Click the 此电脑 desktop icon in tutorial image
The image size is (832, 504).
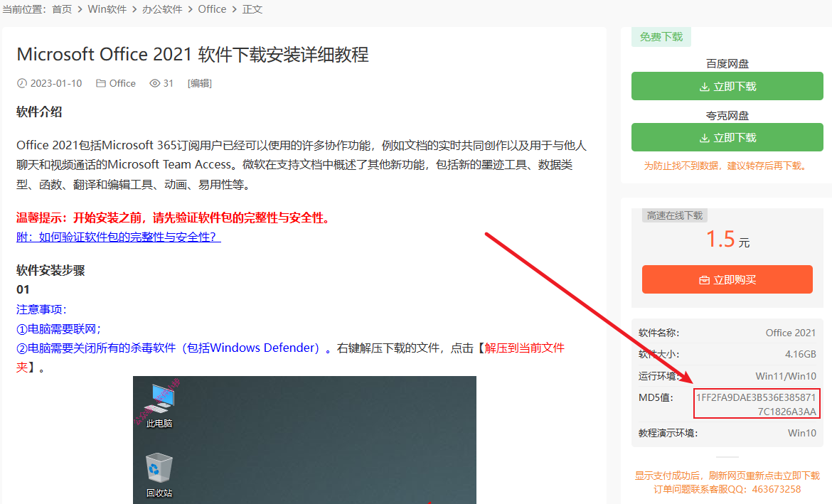(x=159, y=404)
